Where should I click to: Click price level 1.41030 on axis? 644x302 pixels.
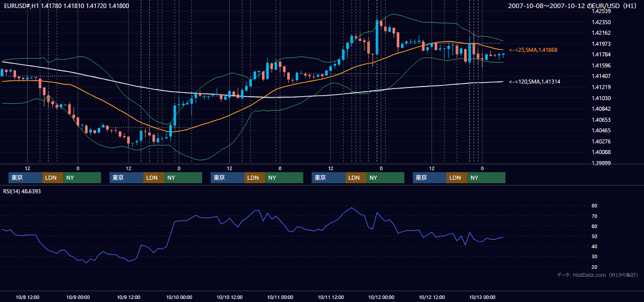[601, 98]
